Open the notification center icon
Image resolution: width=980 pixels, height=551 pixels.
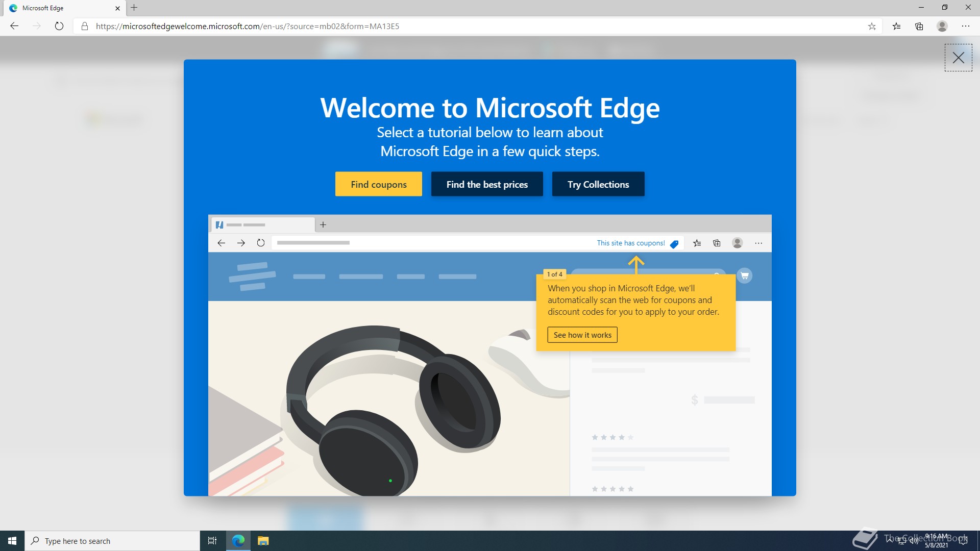point(963,541)
